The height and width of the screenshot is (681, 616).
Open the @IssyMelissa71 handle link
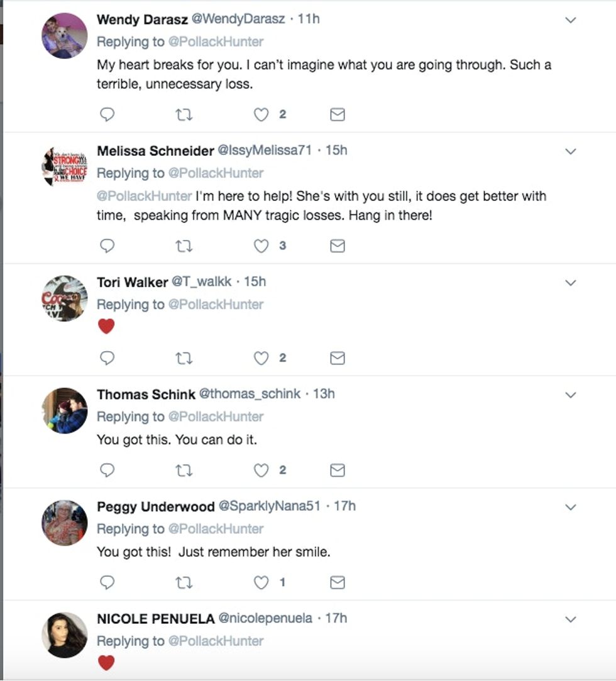[264, 151]
